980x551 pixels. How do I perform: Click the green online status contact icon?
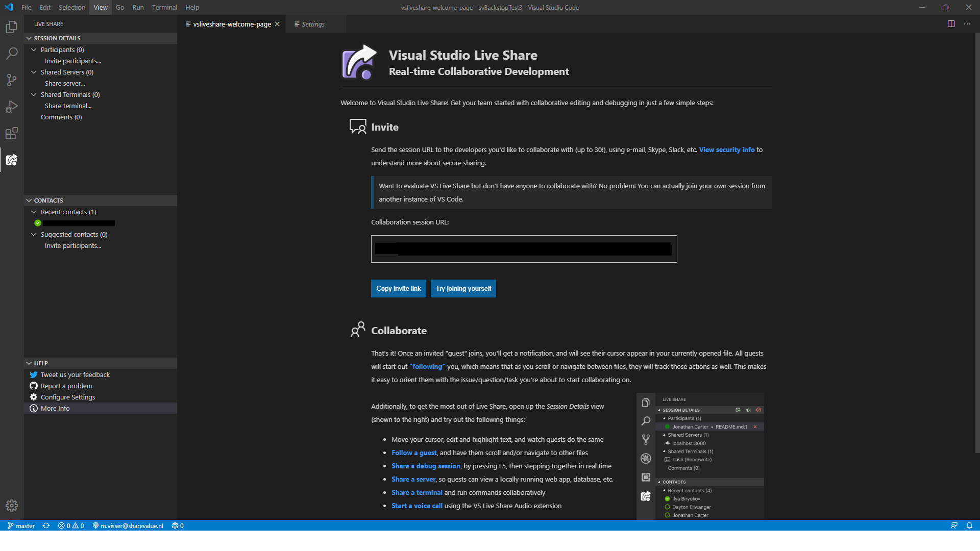(x=38, y=223)
